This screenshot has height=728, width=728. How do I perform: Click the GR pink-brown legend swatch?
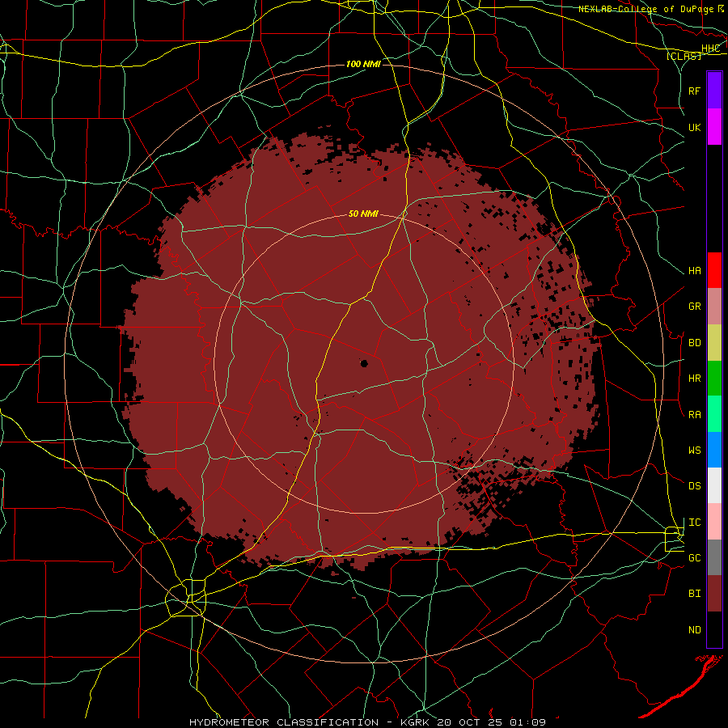coord(714,306)
